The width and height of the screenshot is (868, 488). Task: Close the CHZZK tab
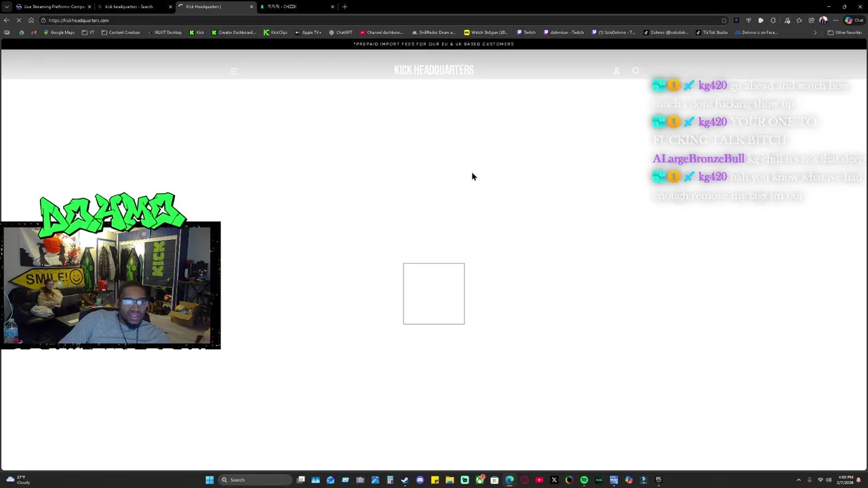[332, 7]
